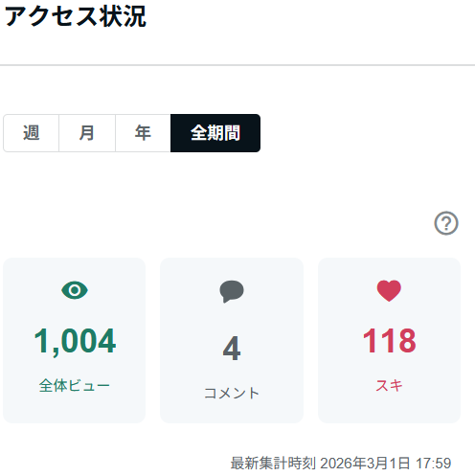Viewport: 475px width, 476px height.
Task: Click the 全体ビュー label
Action: point(75,385)
